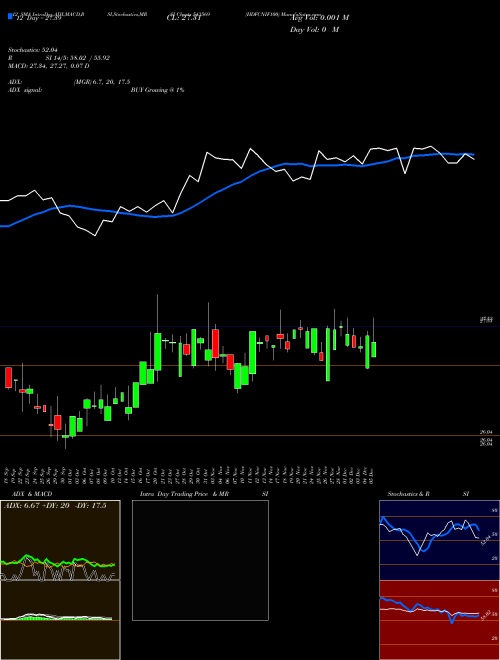
Task: Click the 'Stochastics & R' panel title
Action: [409, 494]
